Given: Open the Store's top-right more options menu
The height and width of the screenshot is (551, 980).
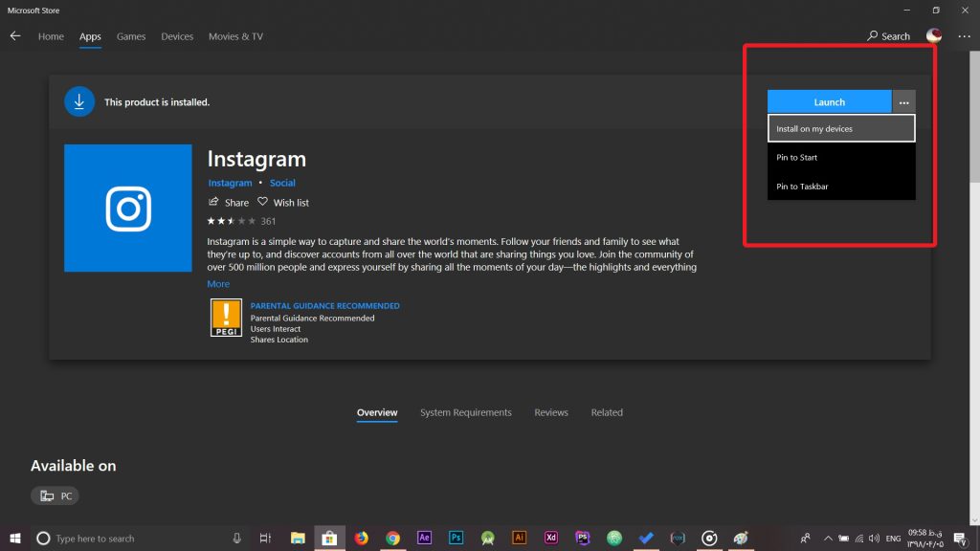Looking at the screenshot, I should coord(964,36).
